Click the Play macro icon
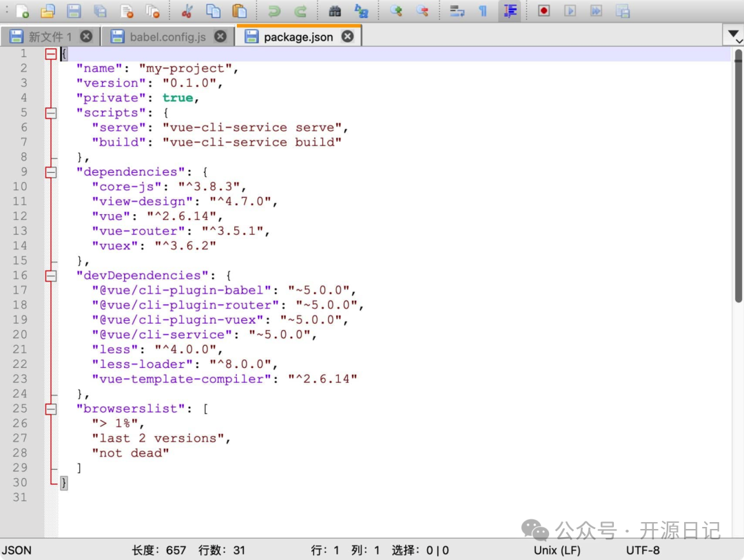744x560 pixels. tap(570, 10)
